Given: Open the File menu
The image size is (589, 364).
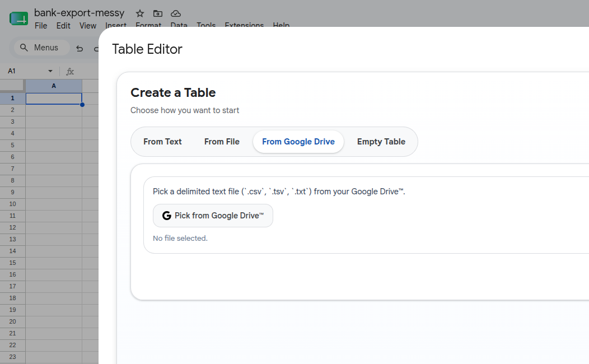Looking at the screenshot, I should pyautogui.click(x=40, y=26).
